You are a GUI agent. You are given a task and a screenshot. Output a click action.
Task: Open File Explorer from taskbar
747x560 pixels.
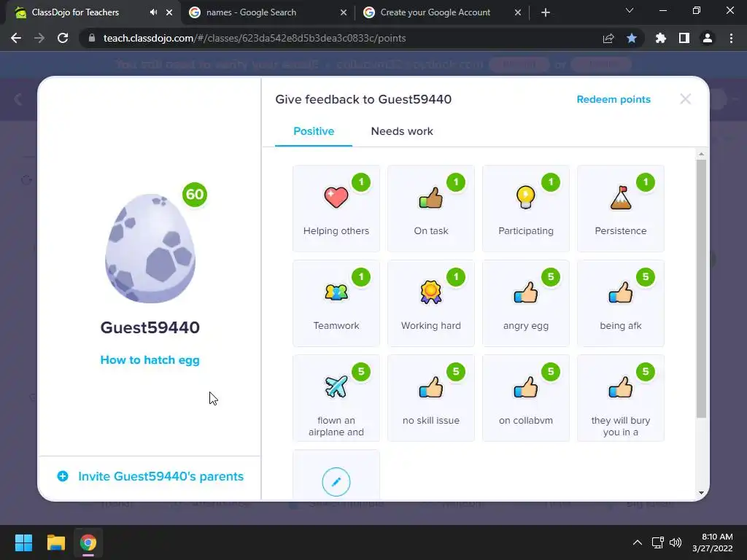[55, 542]
